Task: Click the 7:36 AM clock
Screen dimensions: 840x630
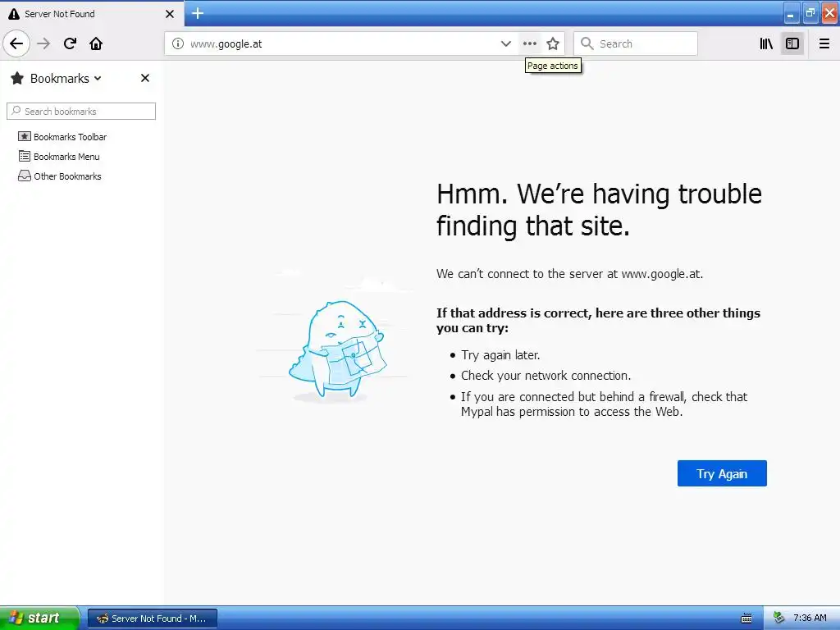Action: 810,619
